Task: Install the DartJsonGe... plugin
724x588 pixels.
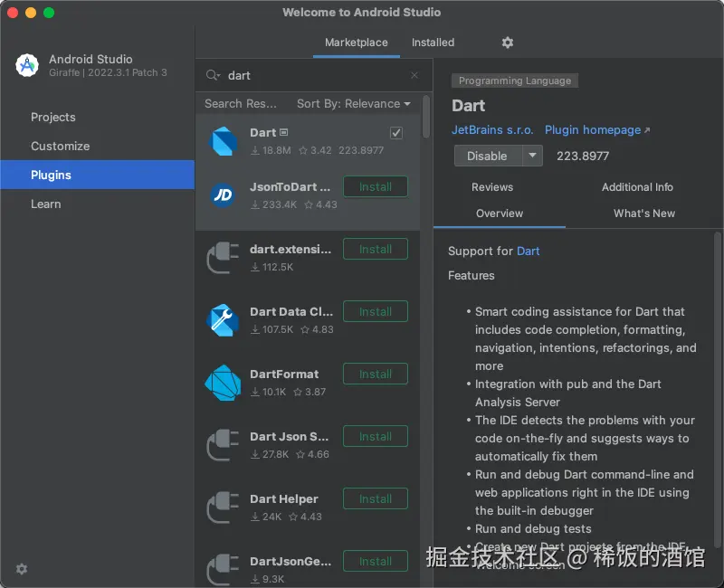Action: tap(376, 561)
